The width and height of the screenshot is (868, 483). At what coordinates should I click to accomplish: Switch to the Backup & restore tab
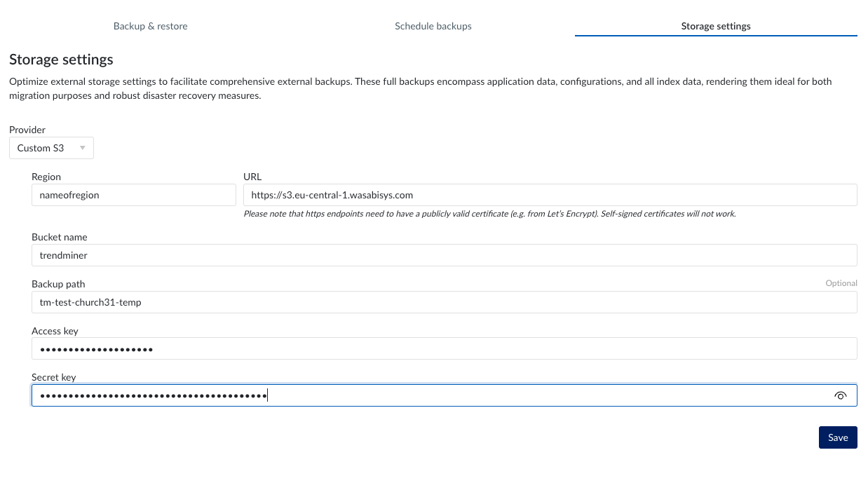click(x=150, y=25)
